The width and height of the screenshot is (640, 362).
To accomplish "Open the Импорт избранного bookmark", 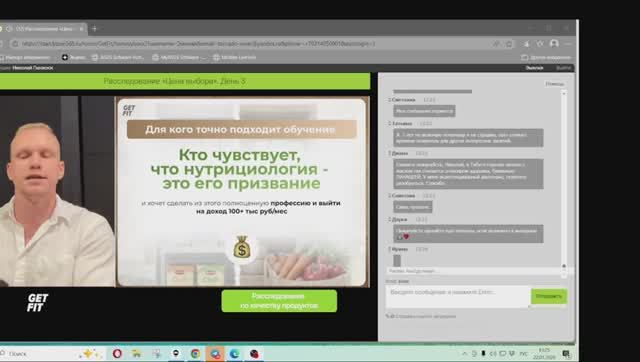I will click(25, 57).
